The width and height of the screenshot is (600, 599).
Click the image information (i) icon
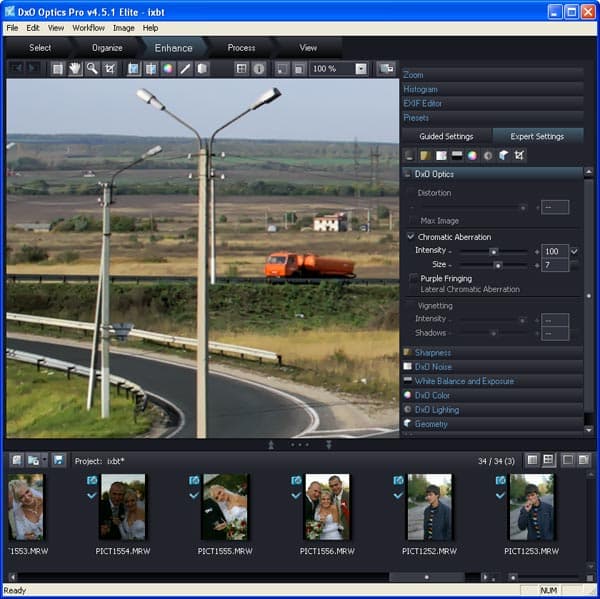click(x=259, y=69)
